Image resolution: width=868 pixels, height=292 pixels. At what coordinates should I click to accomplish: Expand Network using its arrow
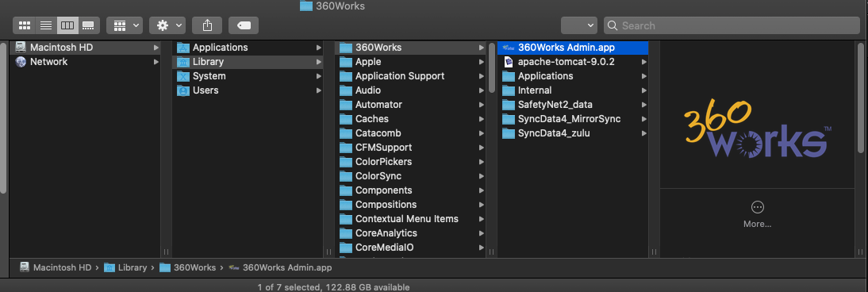[x=156, y=62]
